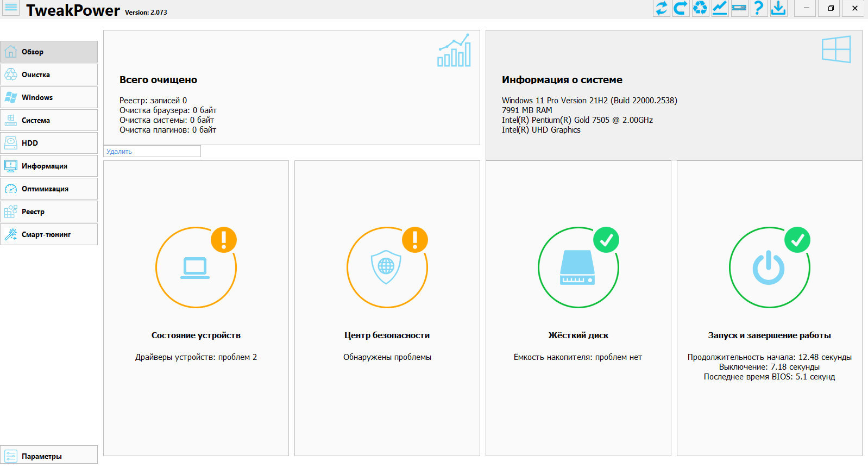The height and width of the screenshot is (467, 868).
Task: Click the green checkmark on hard disk
Action: [606, 240]
